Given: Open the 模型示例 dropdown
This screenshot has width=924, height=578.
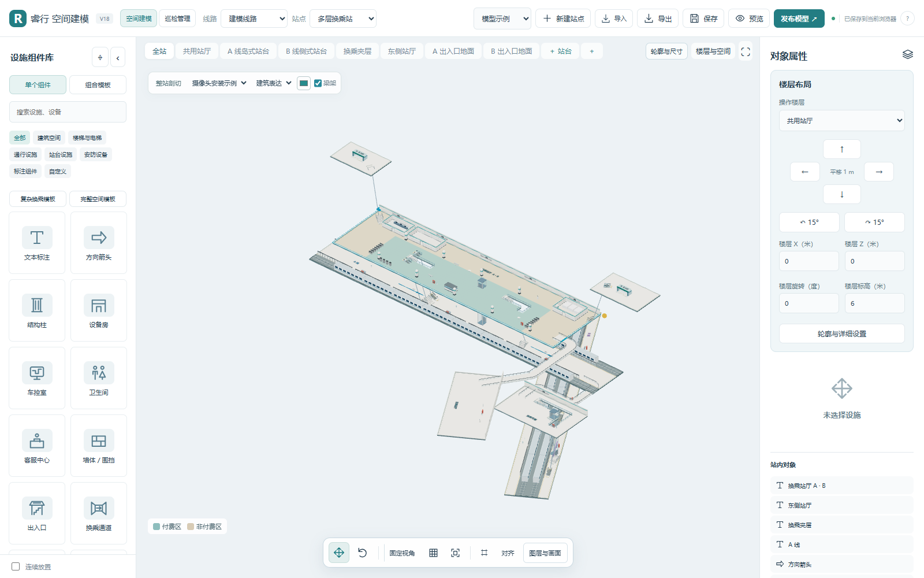Looking at the screenshot, I should click(x=502, y=18).
